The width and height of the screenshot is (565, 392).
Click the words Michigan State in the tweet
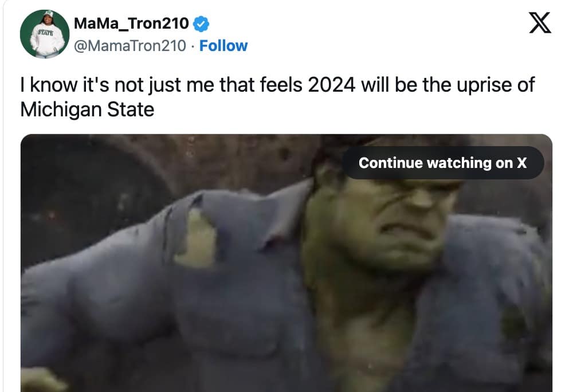pos(87,109)
